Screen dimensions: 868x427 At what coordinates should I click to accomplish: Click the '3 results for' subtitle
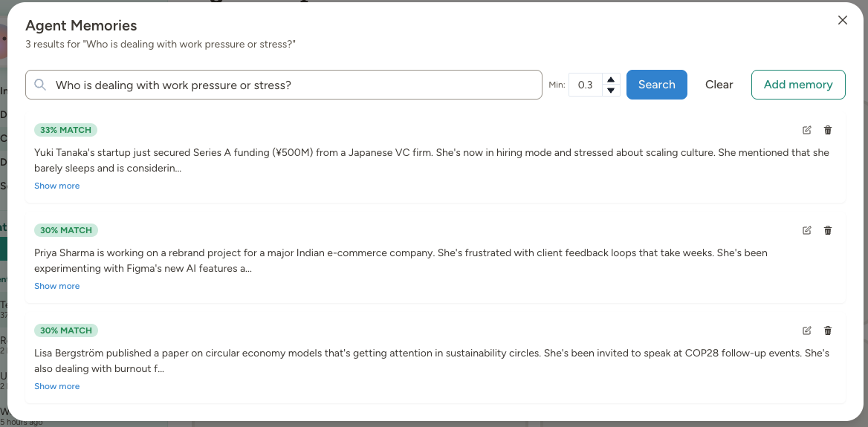click(x=161, y=44)
